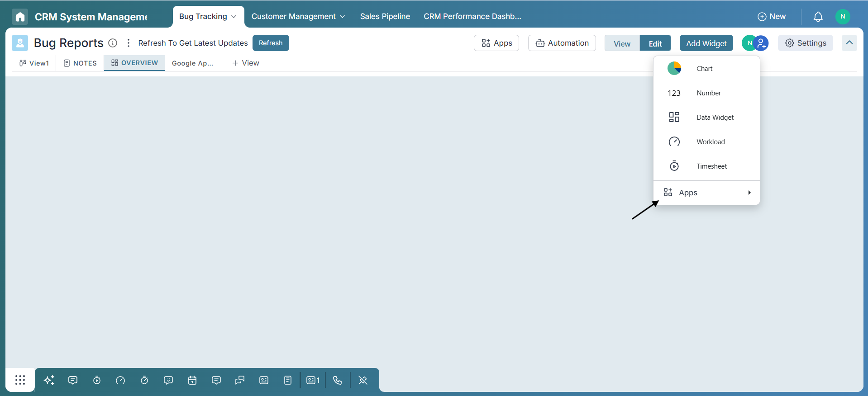Open the AI sparkle assistant in bottom toolbar

pos(49,380)
